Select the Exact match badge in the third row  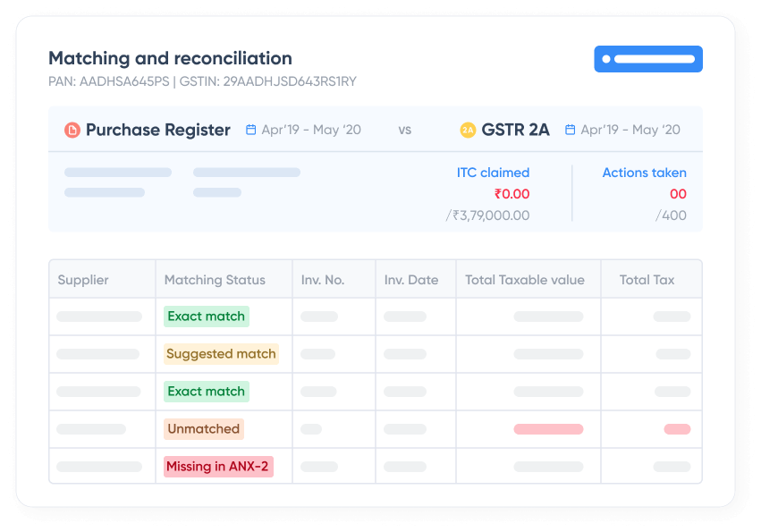(206, 391)
